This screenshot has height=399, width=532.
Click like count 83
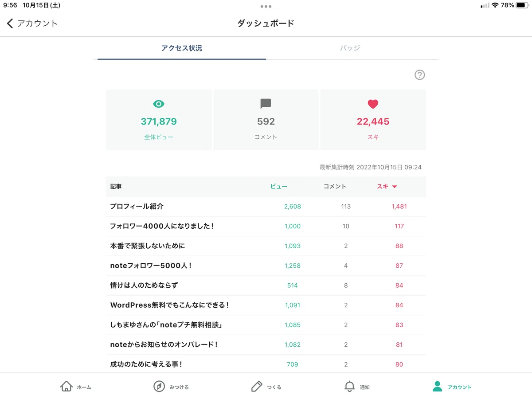(x=399, y=325)
